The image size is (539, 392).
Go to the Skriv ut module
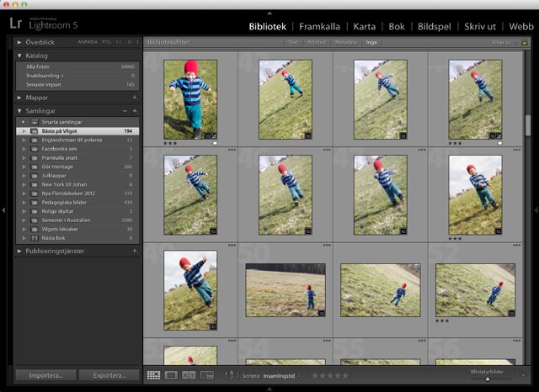click(480, 26)
